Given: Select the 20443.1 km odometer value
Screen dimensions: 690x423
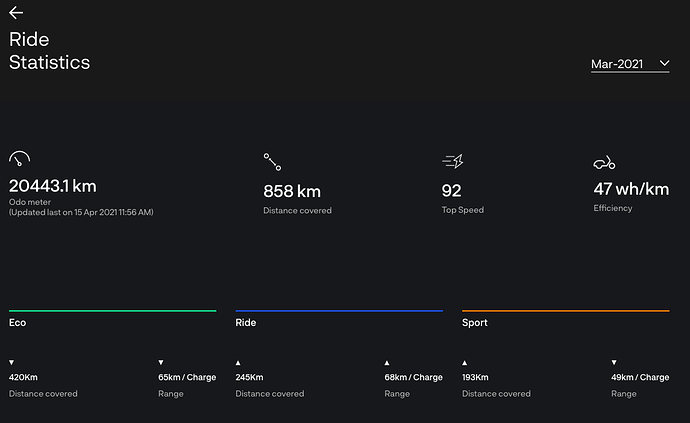Looking at the screenshot, I should point(52,186).
